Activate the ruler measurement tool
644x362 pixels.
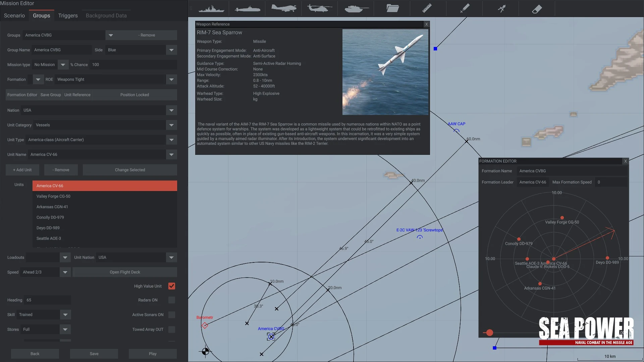(x=427, y=8)
